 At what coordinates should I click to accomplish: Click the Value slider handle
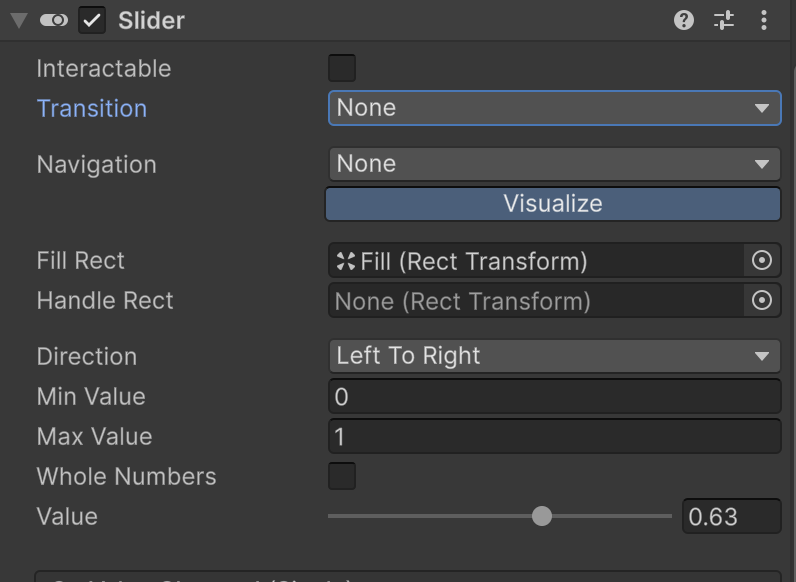point(542,516)
